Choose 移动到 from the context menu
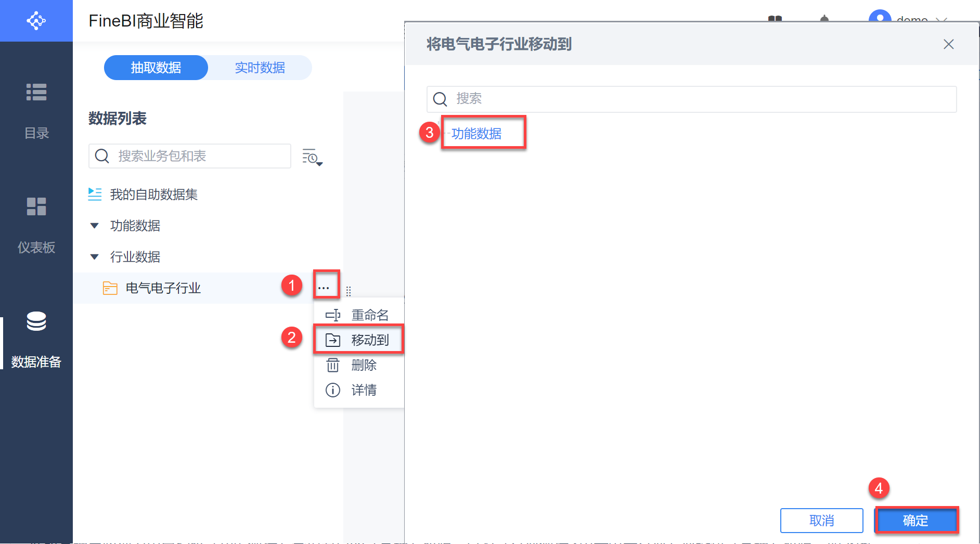Screen dimensions: 980x544 369,340
